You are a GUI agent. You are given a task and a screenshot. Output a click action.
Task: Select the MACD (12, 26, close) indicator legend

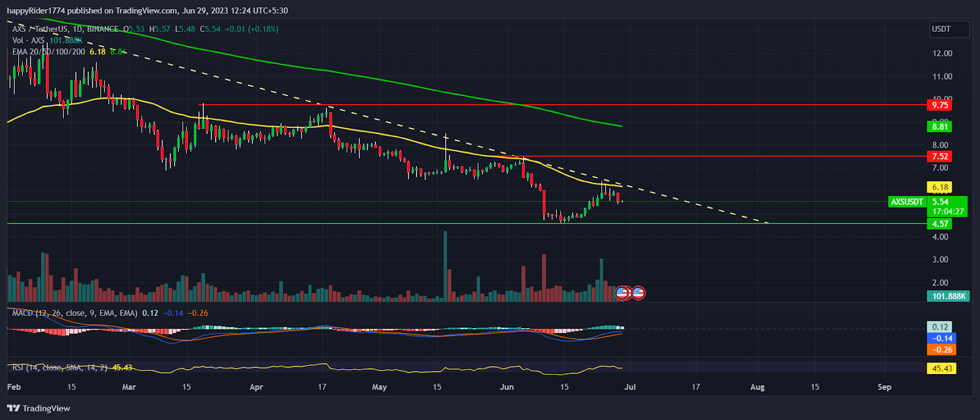pyautogui.click(x=75, y=313)
